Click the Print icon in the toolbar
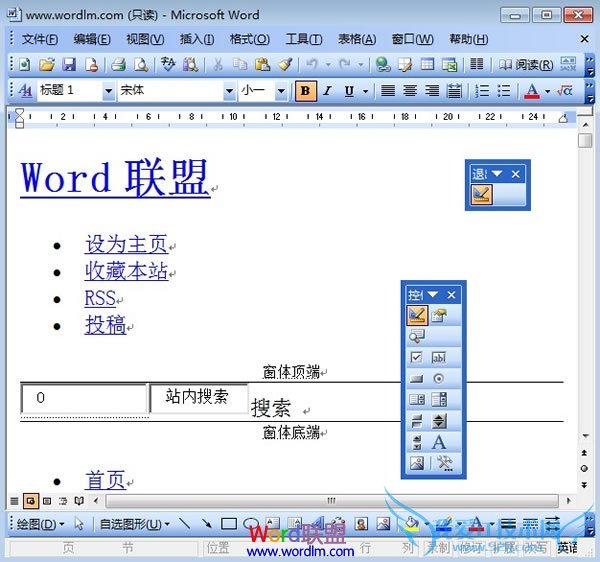The height and width of the screenshot is (562, 600). pyautogui.click(x=118, y=65)
